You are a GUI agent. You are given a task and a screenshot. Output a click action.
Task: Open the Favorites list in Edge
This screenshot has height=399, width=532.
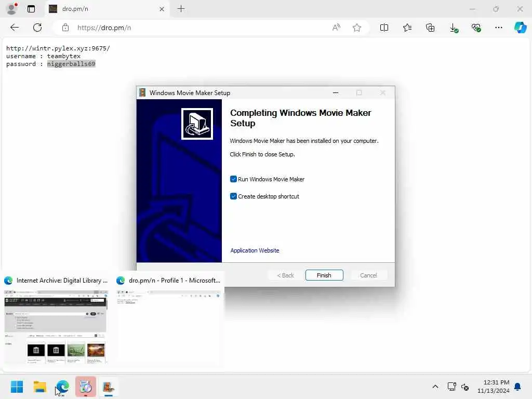(407, 28)
